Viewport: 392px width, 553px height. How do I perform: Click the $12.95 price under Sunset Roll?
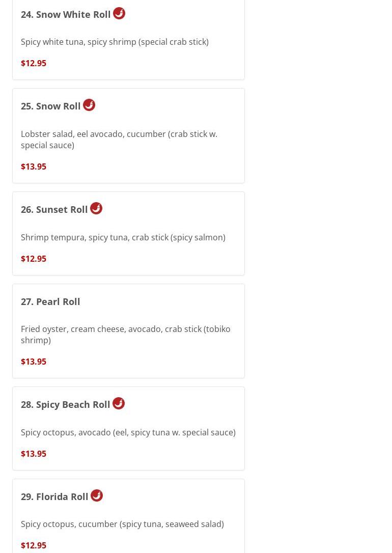coord(34,259)
